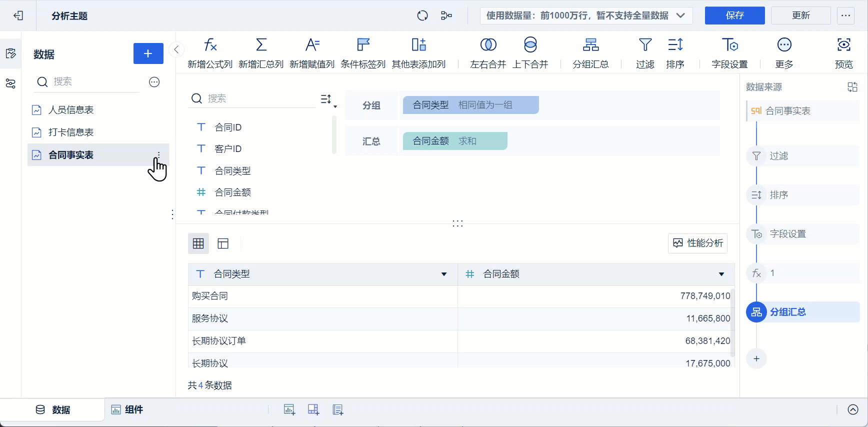This screenshot has width=868, height=427.
Task: Switch to the 数据 bottom tab
Action: click(x=53, y=410)
